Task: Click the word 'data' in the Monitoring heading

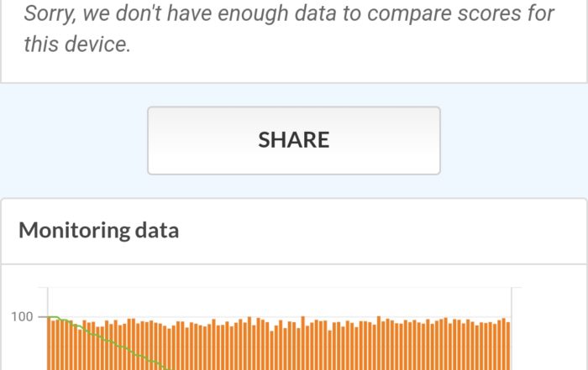Action: 157,230
